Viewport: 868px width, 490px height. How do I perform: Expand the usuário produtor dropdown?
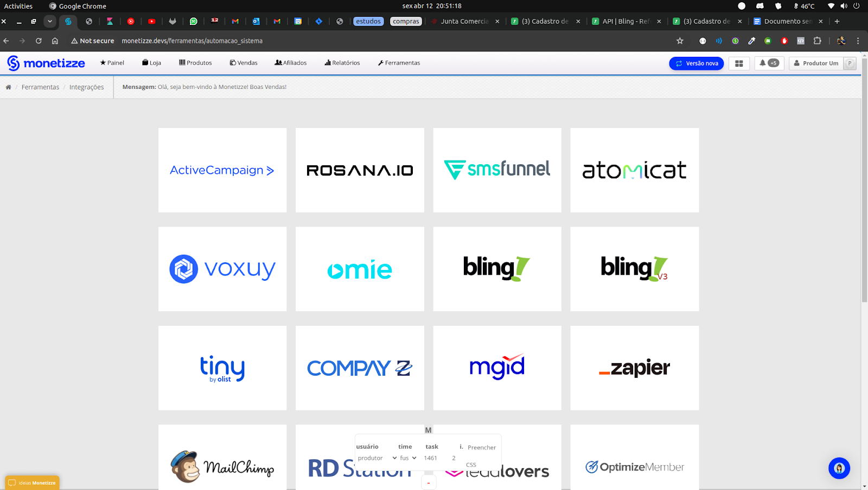(377, 458)
